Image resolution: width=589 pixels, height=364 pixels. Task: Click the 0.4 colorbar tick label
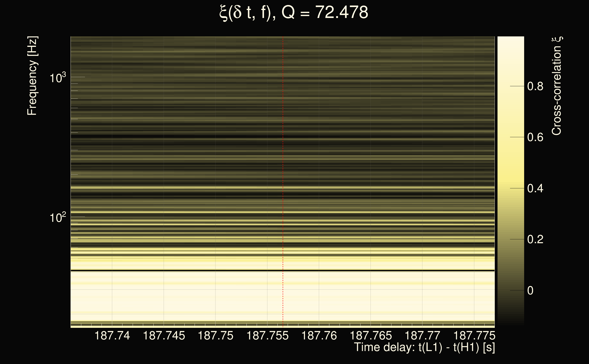tap(535, 188)
